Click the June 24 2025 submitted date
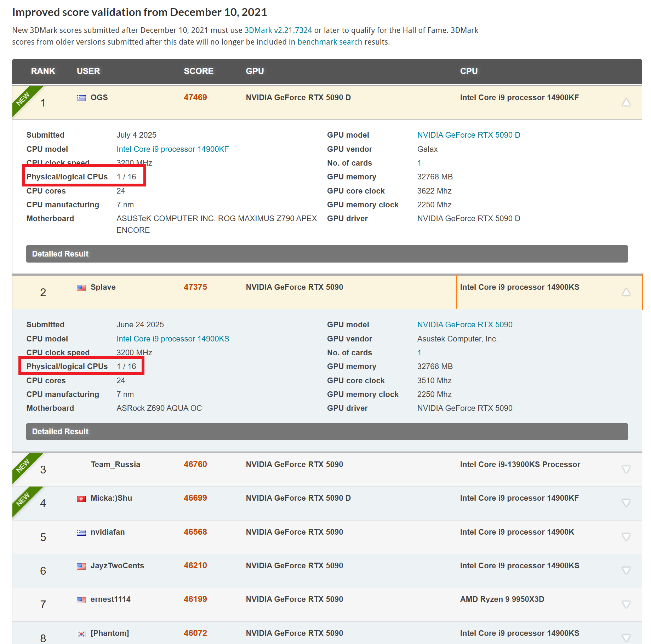The width and height of the screenshot is (651, 644). coord(140,325)
